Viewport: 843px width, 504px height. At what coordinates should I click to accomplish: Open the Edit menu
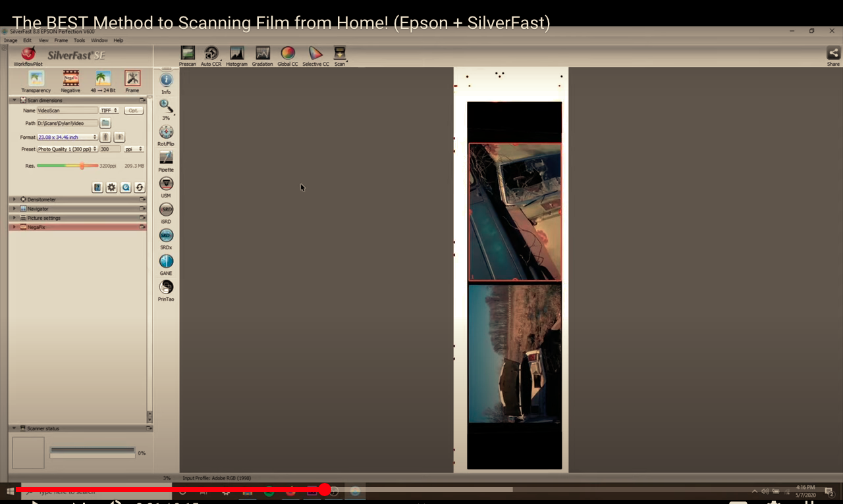click(28, 40)
